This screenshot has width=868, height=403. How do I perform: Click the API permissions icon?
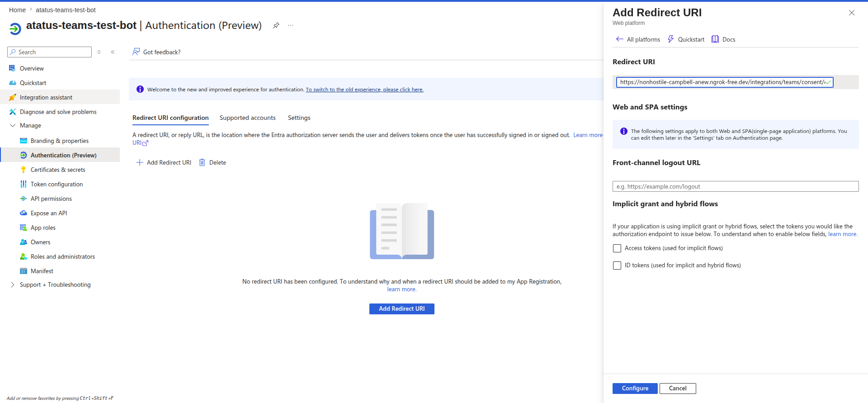tap(24, 199)
